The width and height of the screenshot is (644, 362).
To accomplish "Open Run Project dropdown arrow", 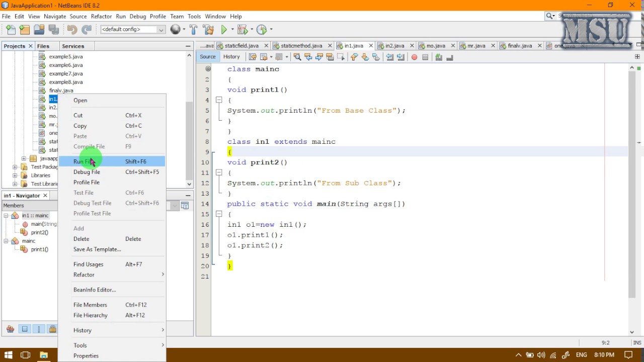I will pyautogui.click(x=232, y=30).
